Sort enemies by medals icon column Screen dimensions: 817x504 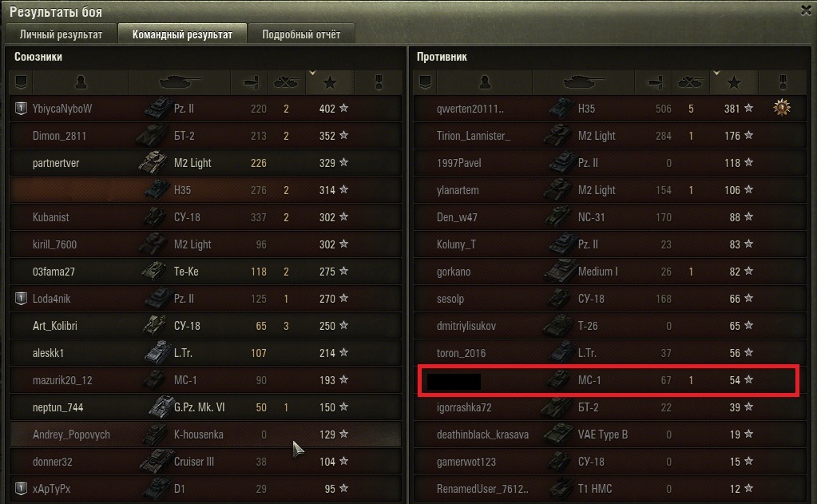[783, 82]
